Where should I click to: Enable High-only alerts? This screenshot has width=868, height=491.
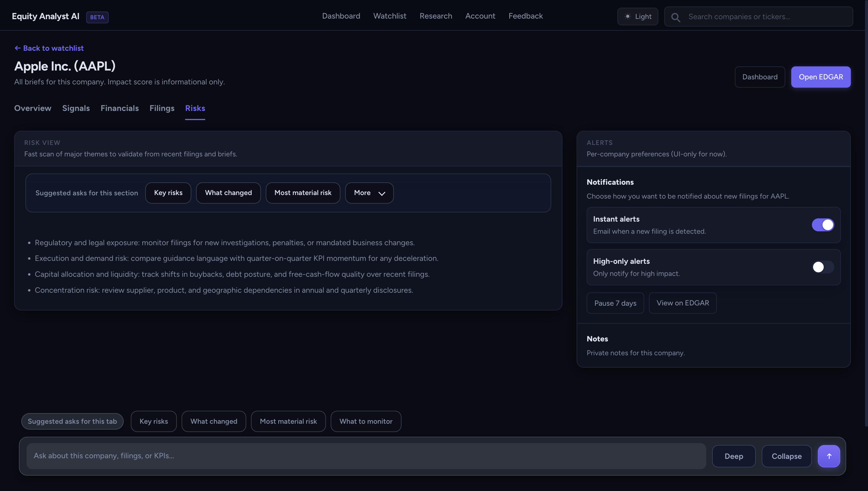(x=823, y=267)
